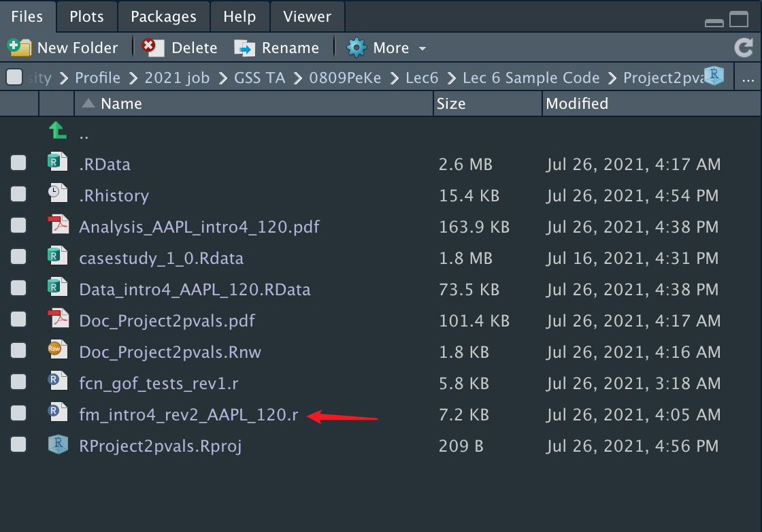
Task: Navigate to Lec6 in the breadcrumb
Action: (x=422, y=78)
